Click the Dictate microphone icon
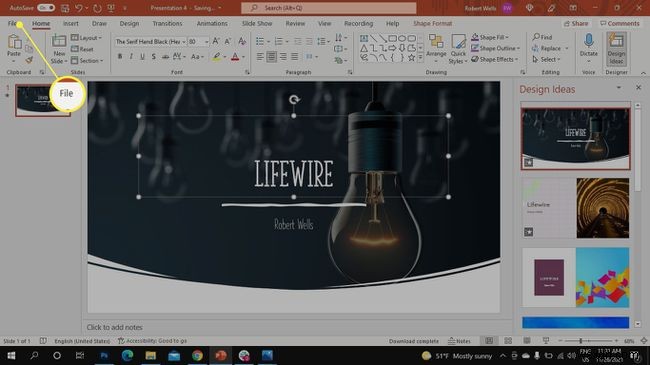The height and width of the screenshot is (365, 650). coord(589,41)
